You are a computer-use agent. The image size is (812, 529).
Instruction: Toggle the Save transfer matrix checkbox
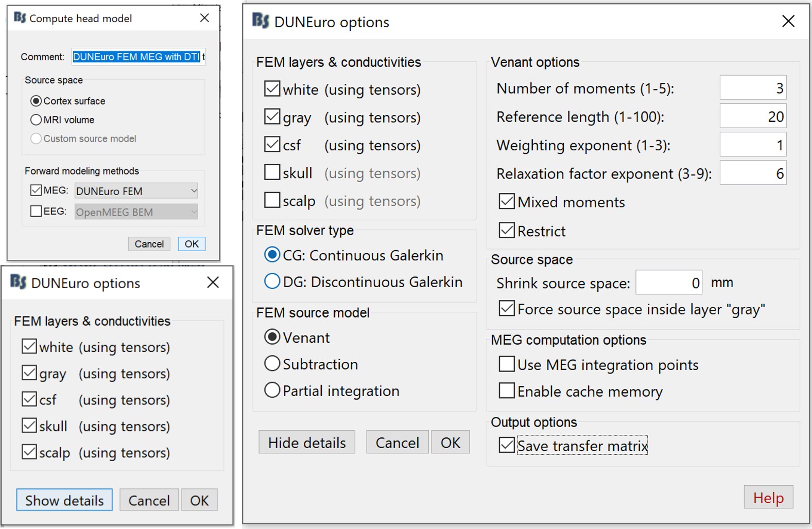(507, 445)
